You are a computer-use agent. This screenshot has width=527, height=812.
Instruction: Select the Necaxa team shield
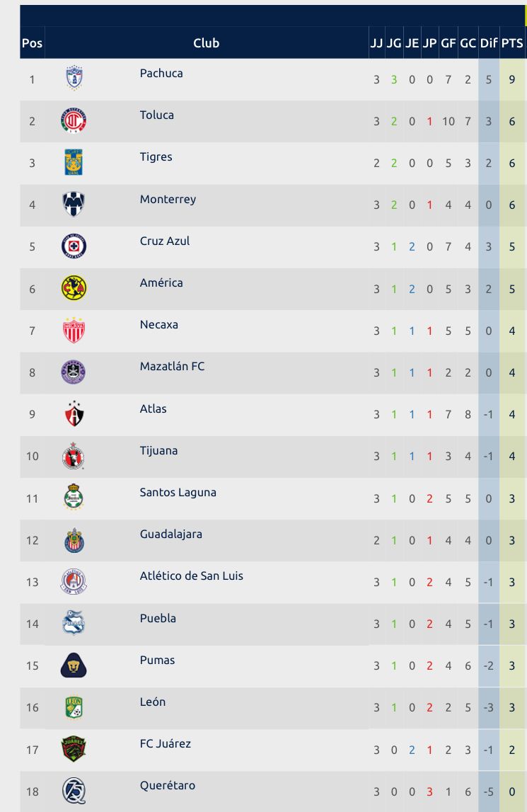(74, 331)
